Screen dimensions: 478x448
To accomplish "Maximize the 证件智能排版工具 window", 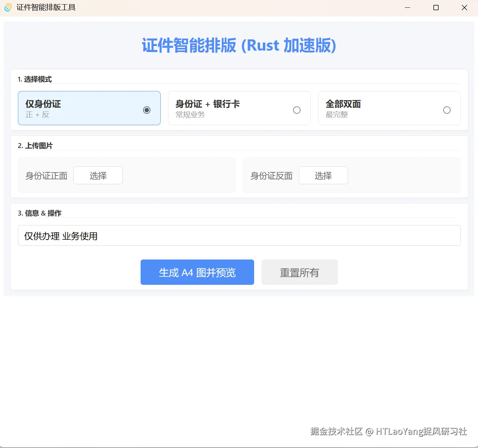I will [436, 7].
